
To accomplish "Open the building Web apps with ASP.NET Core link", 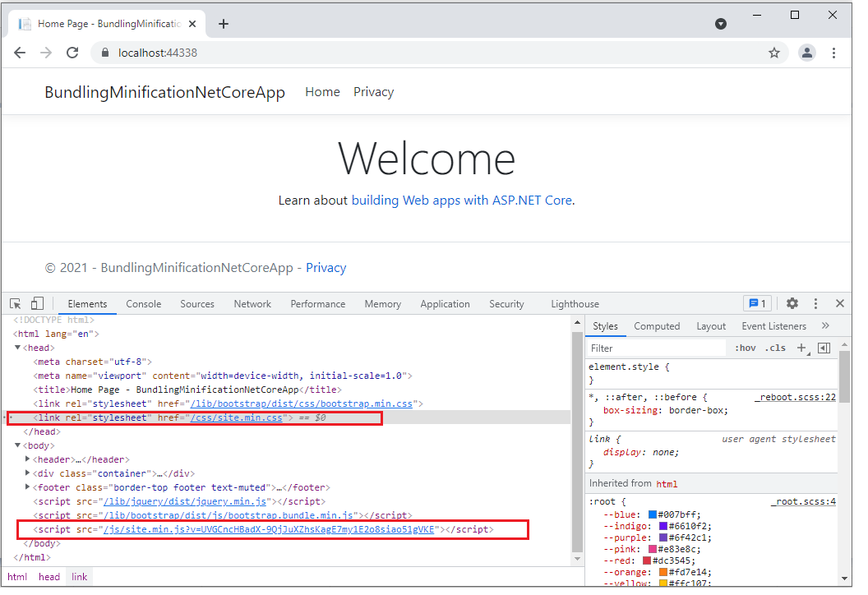I will pyautogui.click(x=462, y=200).
